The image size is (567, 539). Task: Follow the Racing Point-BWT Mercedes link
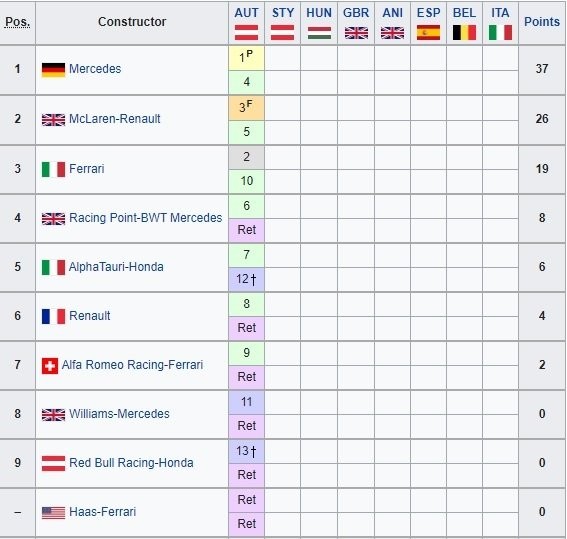click(145, 218)
